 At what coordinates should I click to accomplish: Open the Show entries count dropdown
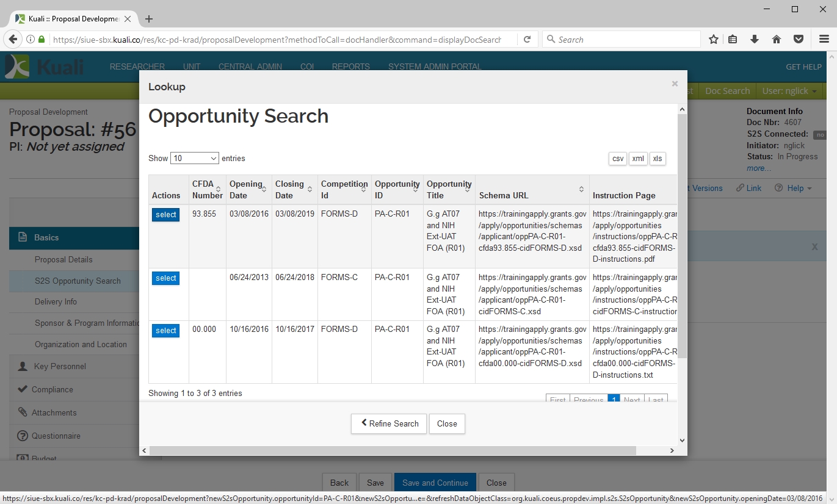(x=195, y=158)
